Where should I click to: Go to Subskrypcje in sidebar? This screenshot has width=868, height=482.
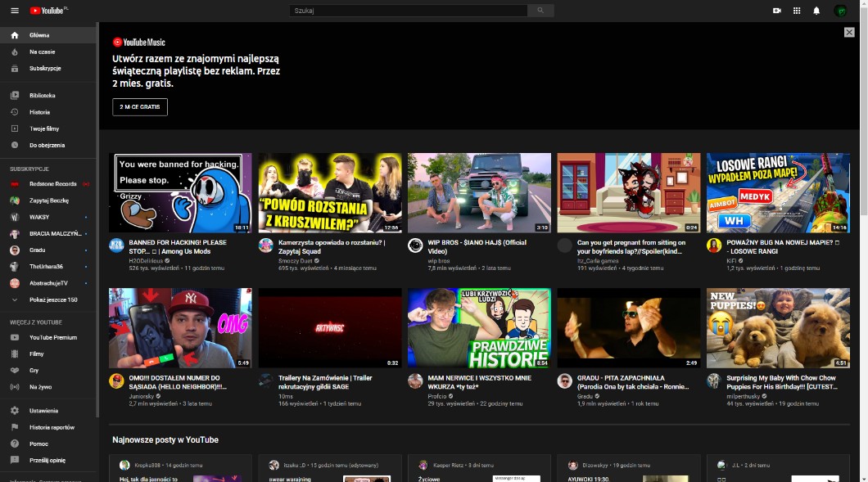[x=45, y=68]
